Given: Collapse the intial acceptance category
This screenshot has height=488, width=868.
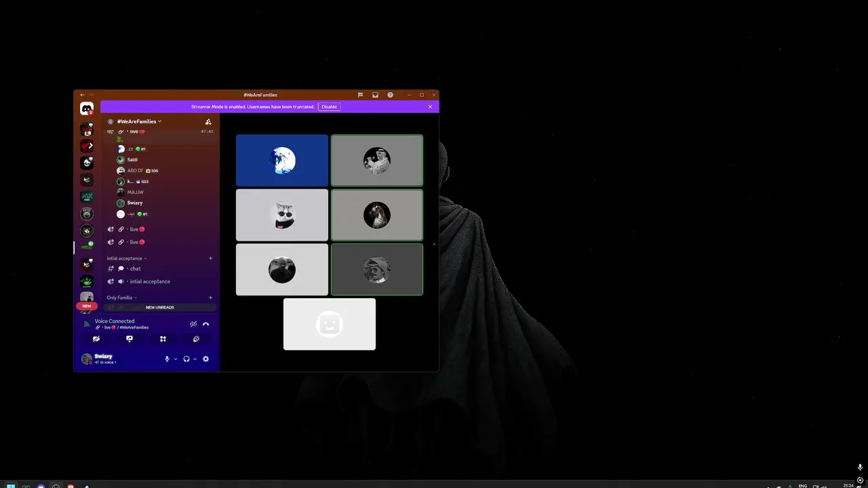Looking at the screenshot, I should (126, 258).
